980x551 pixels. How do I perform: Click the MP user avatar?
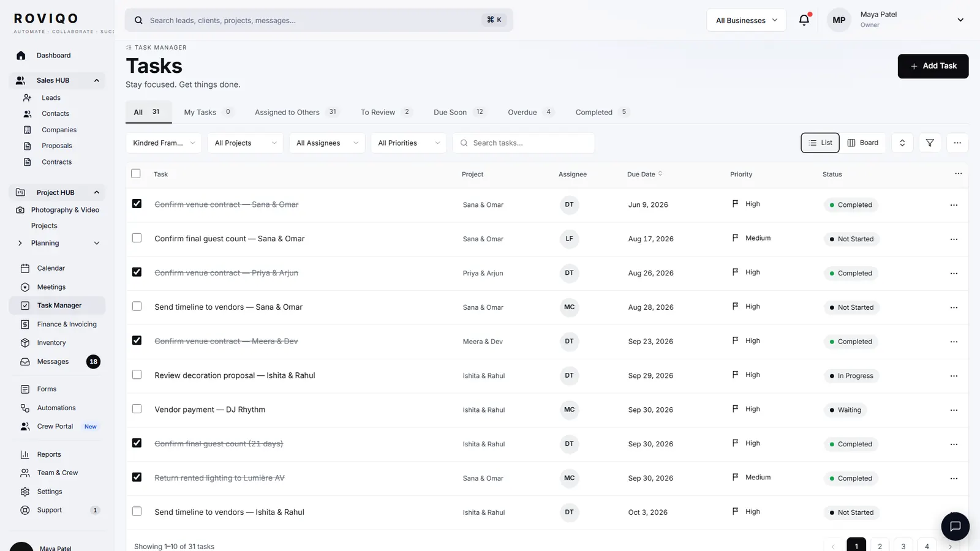[839, 20]
